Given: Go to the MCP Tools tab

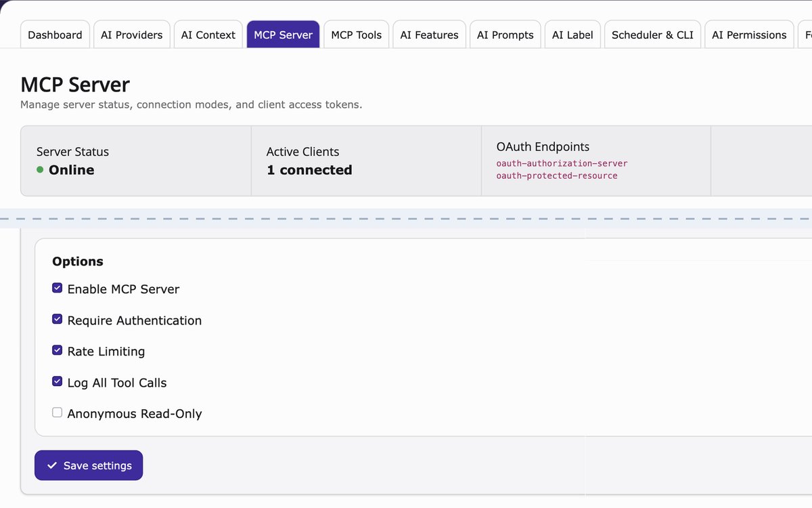Looking at the screenshot, I should [356, 35].
